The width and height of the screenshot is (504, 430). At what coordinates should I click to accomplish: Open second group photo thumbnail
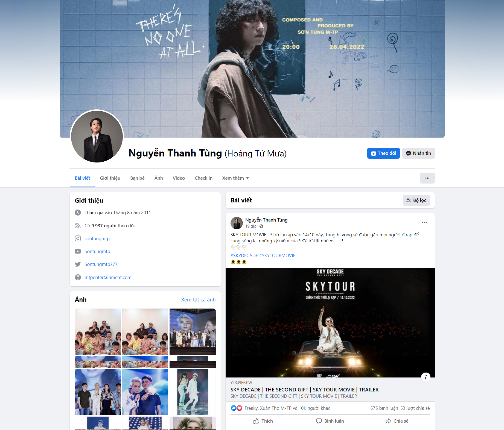(x=145, y=332)
